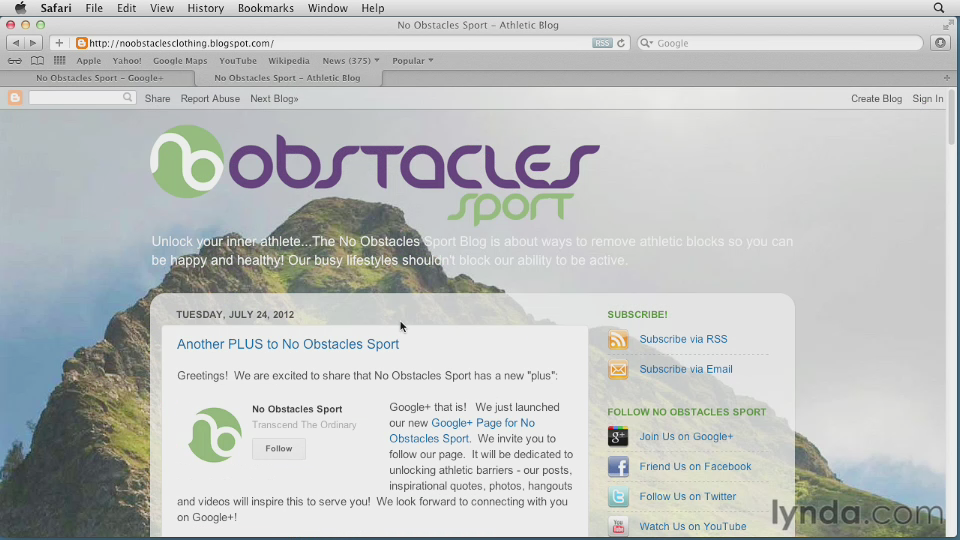Image resolution: width=960 pixels, height=540 pixels.
Task: Click the orange Blogger logo icon
Action: tap(15, 98)
